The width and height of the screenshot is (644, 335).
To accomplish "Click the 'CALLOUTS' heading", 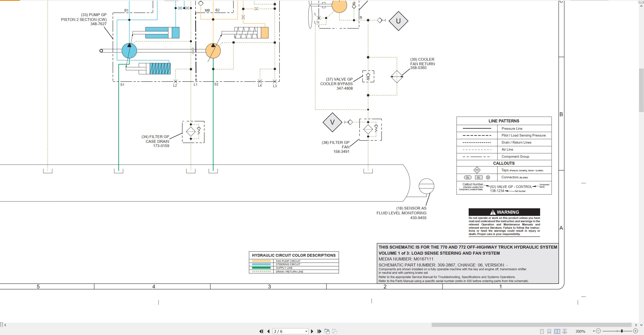I will click(x=504, y=163).
